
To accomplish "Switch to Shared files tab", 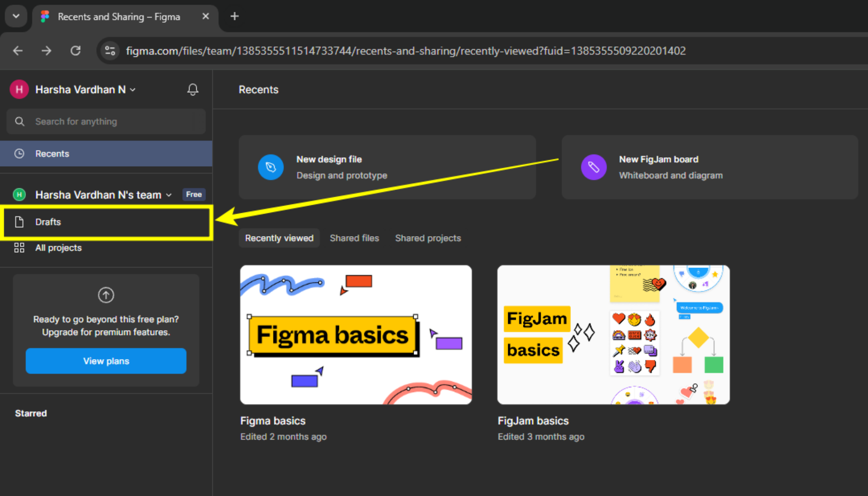I will click(354, 238).
